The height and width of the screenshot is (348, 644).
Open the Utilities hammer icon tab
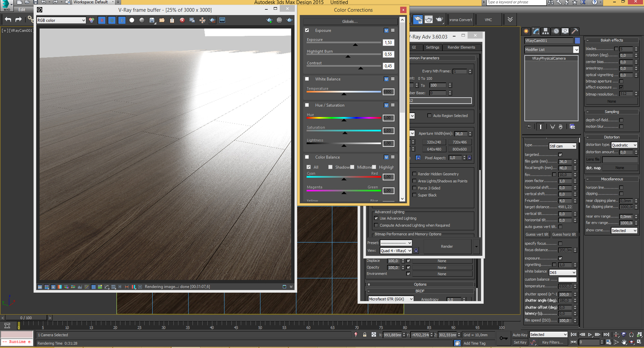tap(575, 31)
